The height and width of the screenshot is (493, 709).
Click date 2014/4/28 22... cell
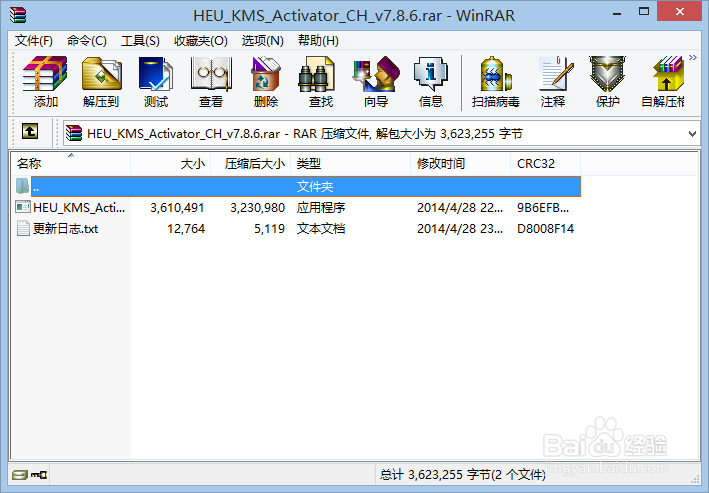tap(460, 208)
